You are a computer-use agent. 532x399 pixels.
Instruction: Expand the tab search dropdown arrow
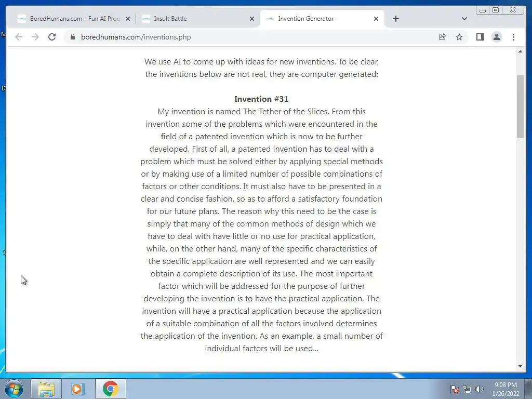464,19
